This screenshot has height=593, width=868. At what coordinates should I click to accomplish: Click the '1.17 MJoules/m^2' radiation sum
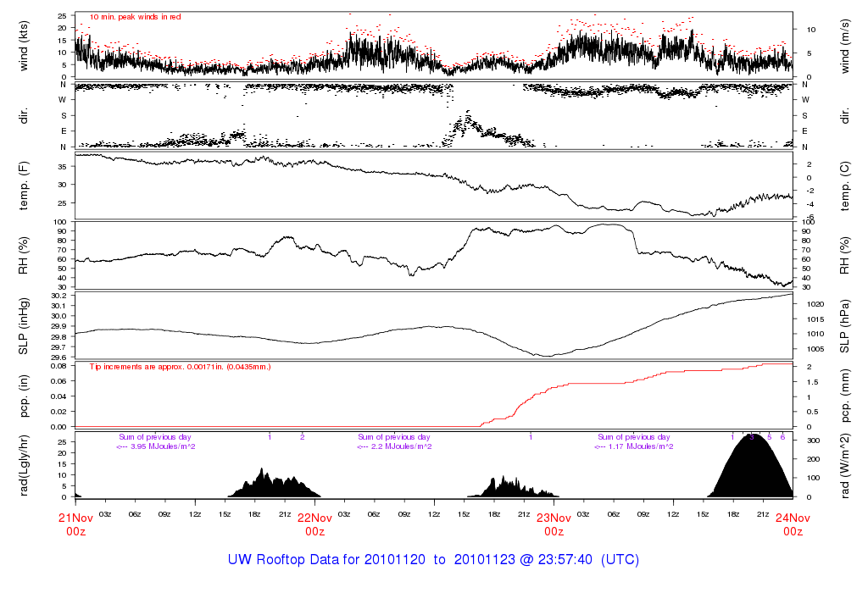643,446
